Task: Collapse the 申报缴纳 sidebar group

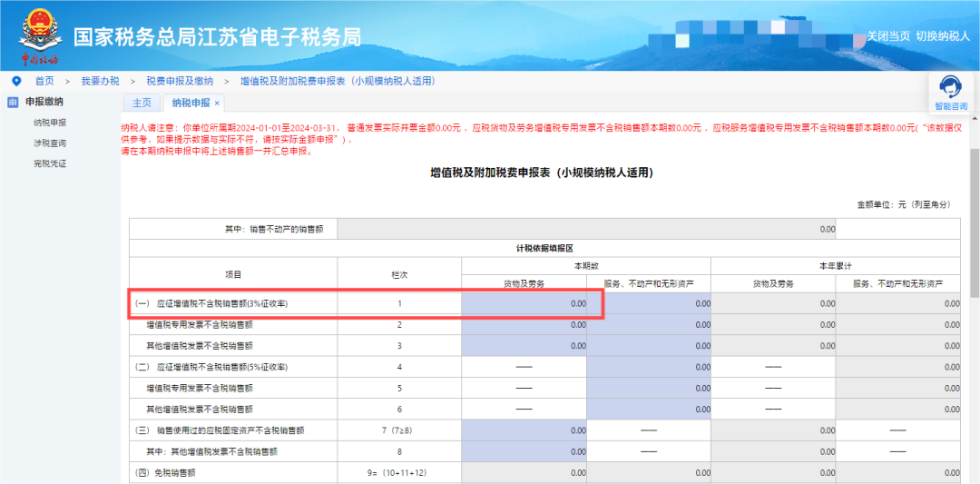Action: coord(44,102)
